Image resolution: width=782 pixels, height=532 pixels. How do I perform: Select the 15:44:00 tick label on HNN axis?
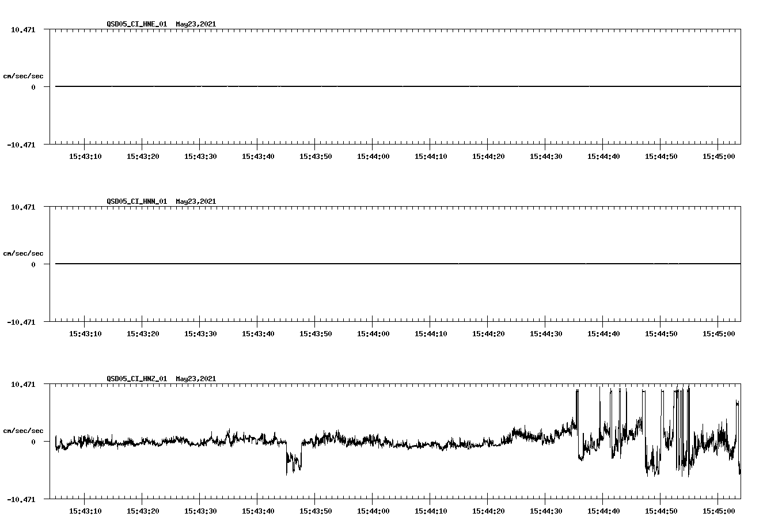[x=373, y=332]
